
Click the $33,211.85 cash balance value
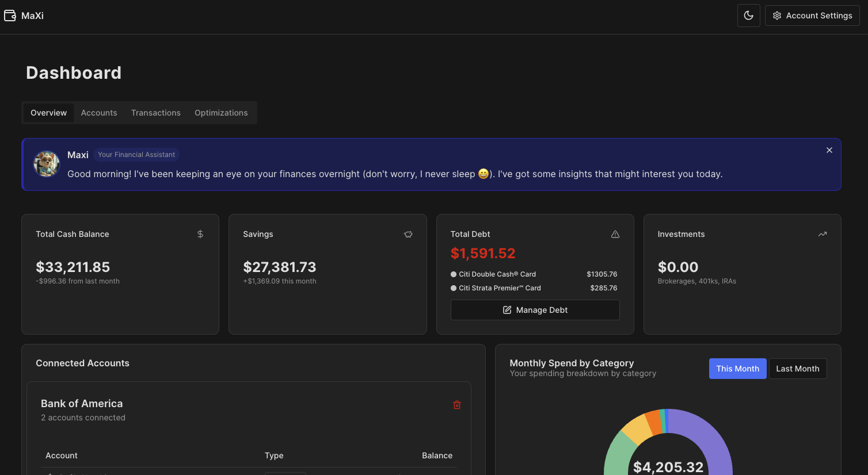click(73, 267)
